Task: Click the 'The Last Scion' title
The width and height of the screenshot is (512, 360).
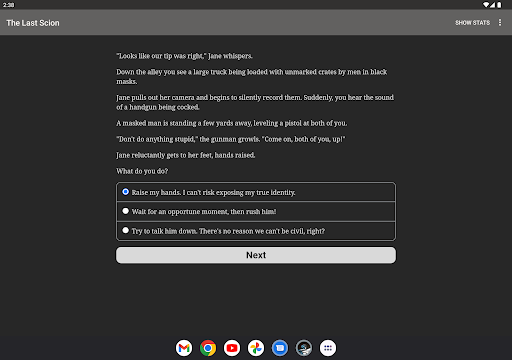Action: coord(33,23)
